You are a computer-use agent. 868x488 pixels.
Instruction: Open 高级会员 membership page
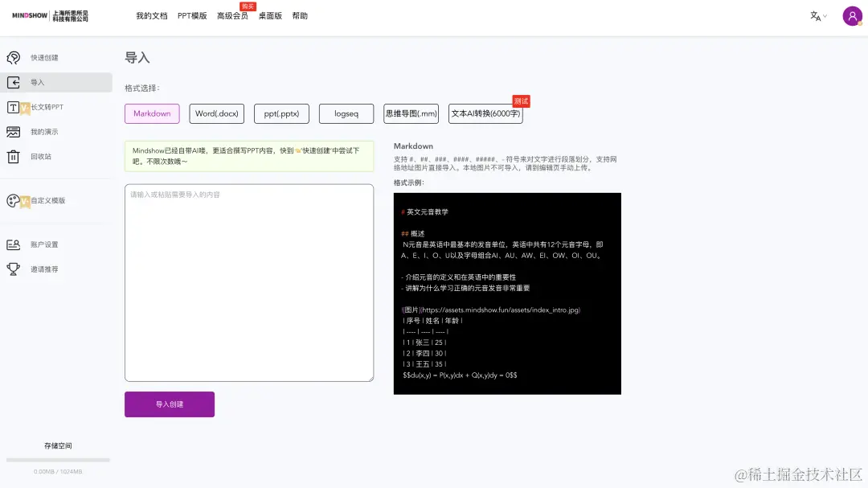click(x=232, y=15)
